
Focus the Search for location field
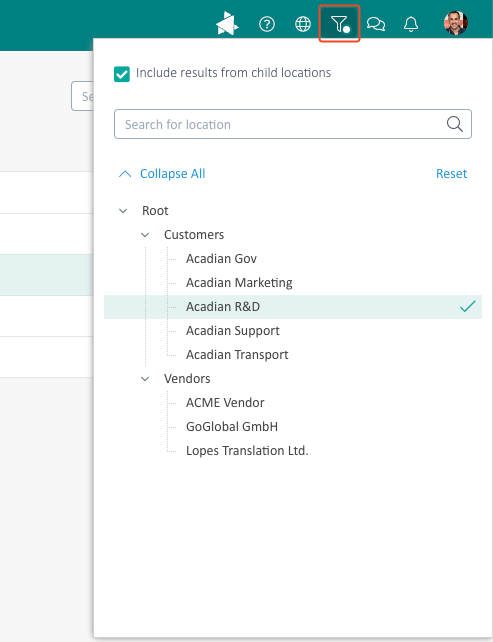click(293, 124)
